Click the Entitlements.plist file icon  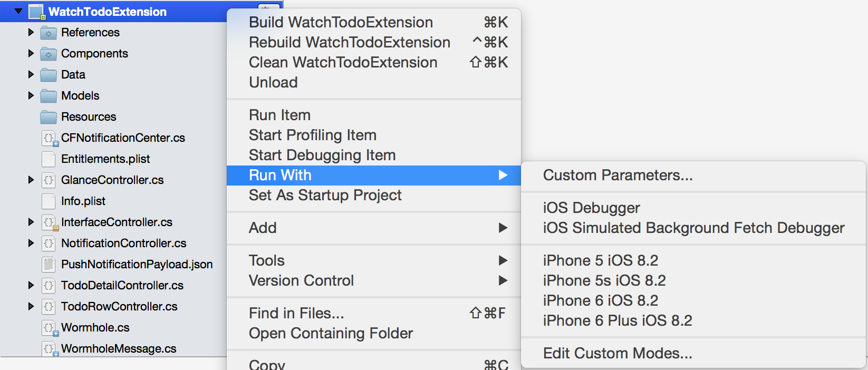49,159
